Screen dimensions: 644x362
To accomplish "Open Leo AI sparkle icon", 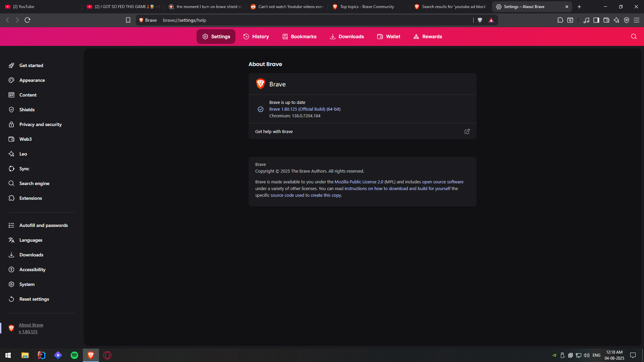I will pos(616,20).
